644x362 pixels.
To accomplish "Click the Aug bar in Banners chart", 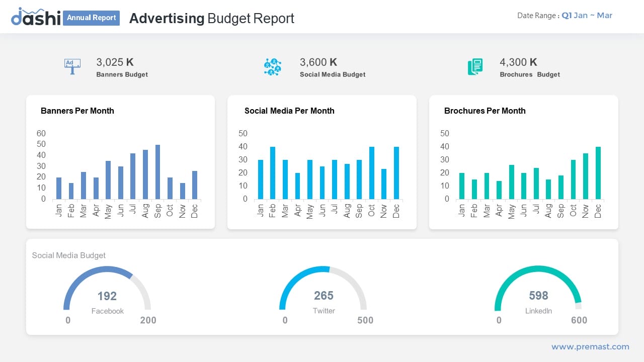I will coord(145,174).
